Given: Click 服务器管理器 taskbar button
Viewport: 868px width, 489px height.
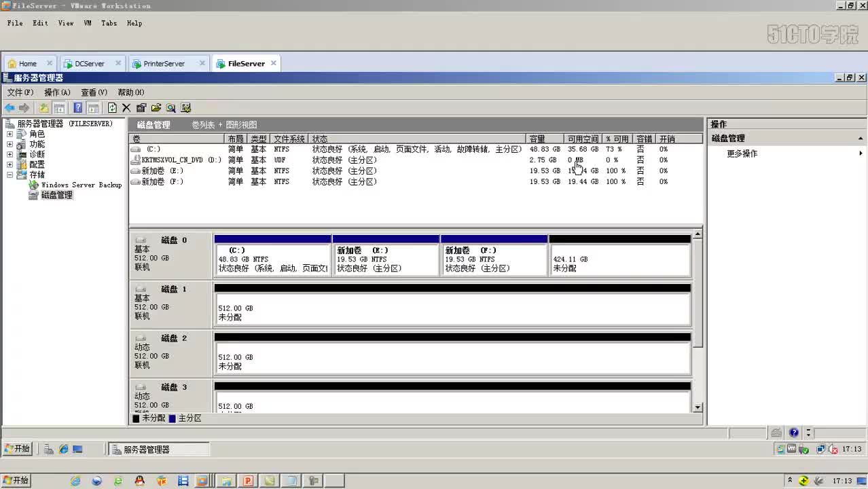Looking at the screenshot, I should (x=159, y=450).
